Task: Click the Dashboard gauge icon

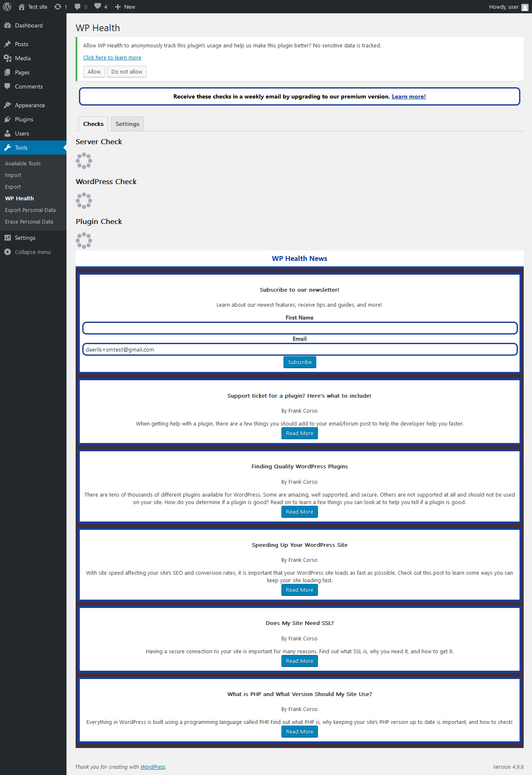Action: (x=7, y=25)
